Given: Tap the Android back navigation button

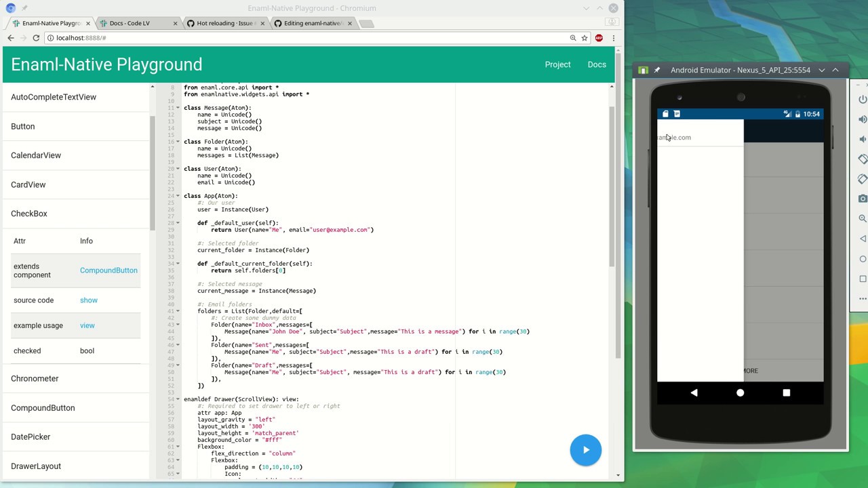Looking at the screenshot, I should pos(694,392).
